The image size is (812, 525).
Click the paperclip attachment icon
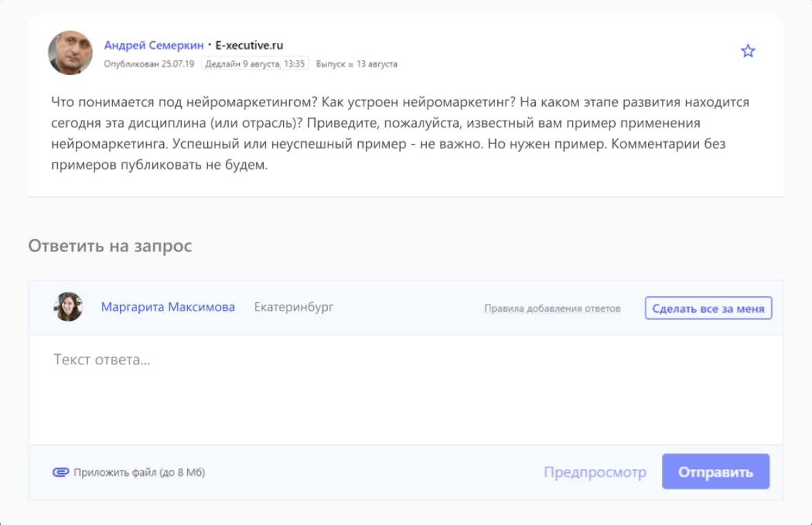61,473
